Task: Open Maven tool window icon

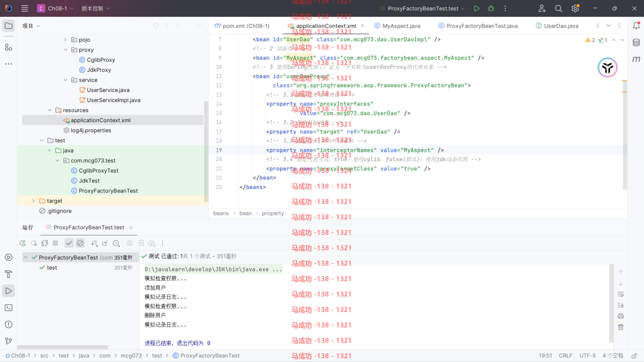Action: coord(636,59)
